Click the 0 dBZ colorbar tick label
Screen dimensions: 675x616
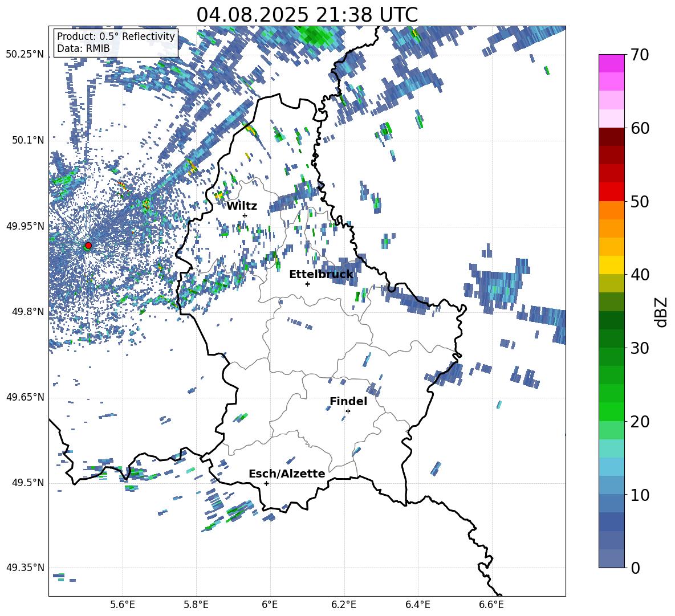635,568
